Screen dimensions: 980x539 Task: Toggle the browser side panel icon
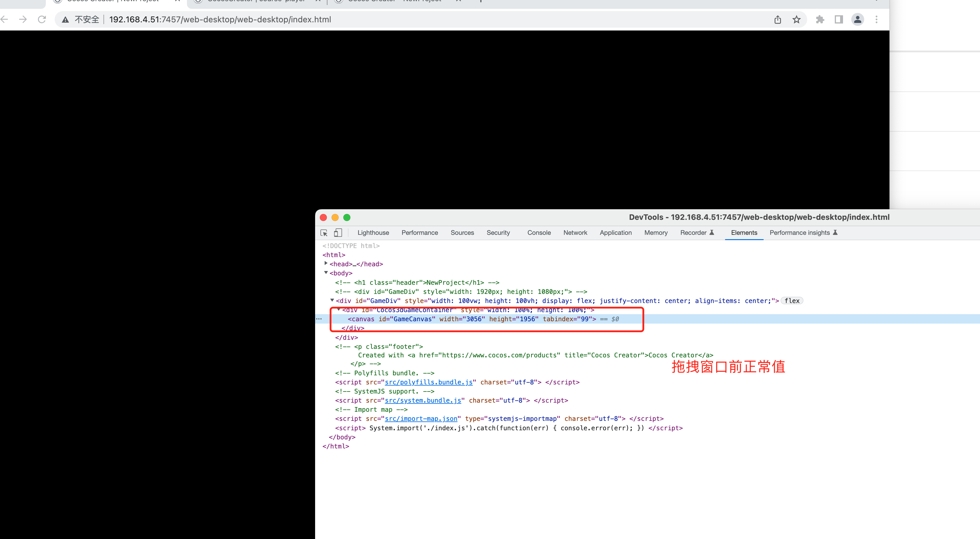tap(839, 19)
